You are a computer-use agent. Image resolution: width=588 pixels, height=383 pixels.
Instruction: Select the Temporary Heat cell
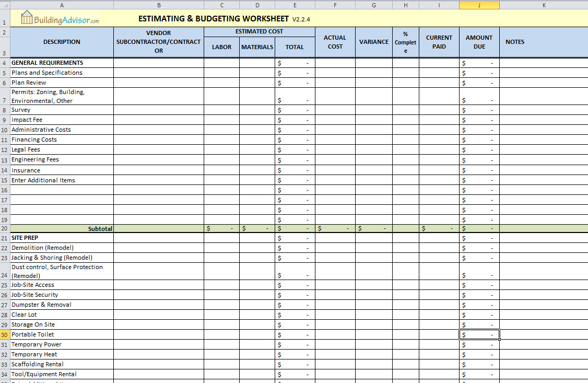point(62,354)
